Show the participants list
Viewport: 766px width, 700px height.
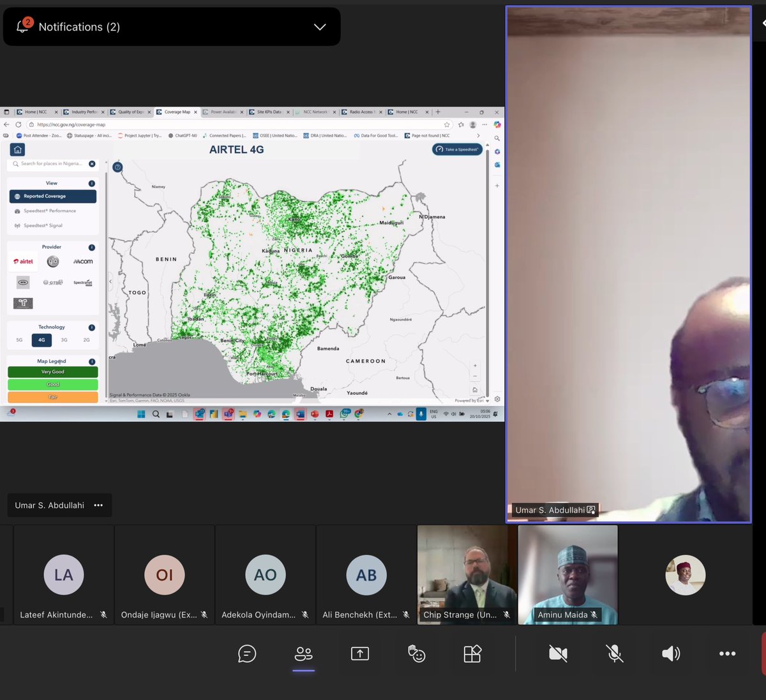[303, 653]
